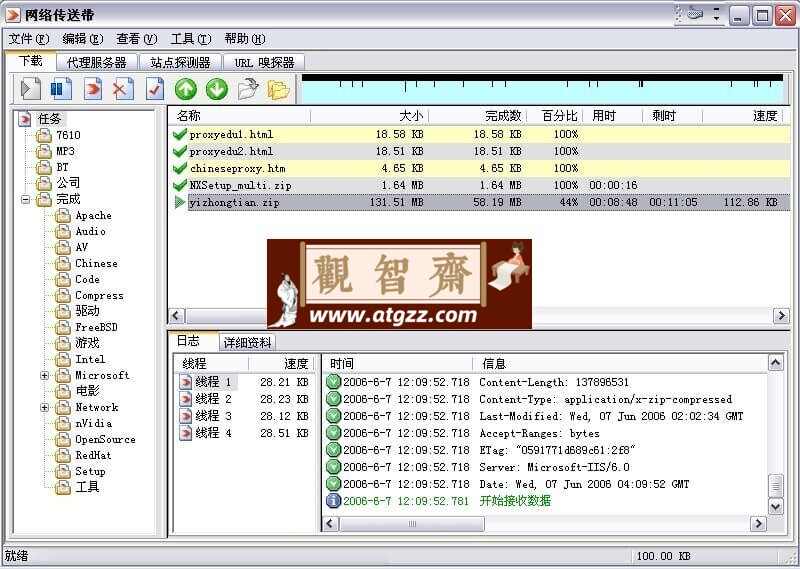Click the red-arrow New download toolbar icon
The height and width of the screenshot is (569, 800).
(x=93, y=89)
